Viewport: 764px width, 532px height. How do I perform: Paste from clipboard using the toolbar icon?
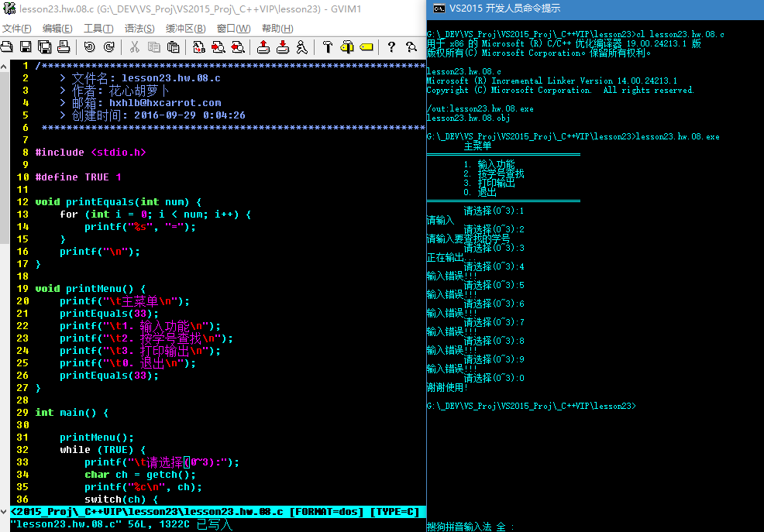coord(173,46)
